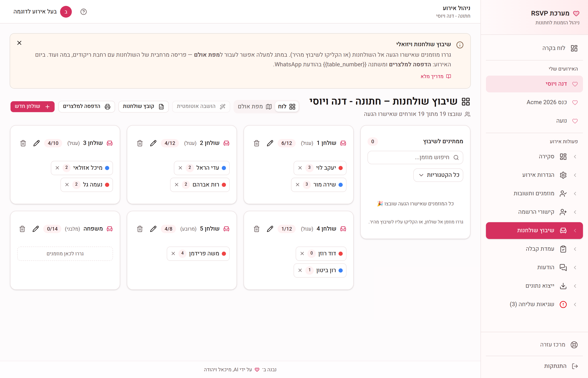
Task: Select כנס Acme 2026 event
Action: [534, 102]
